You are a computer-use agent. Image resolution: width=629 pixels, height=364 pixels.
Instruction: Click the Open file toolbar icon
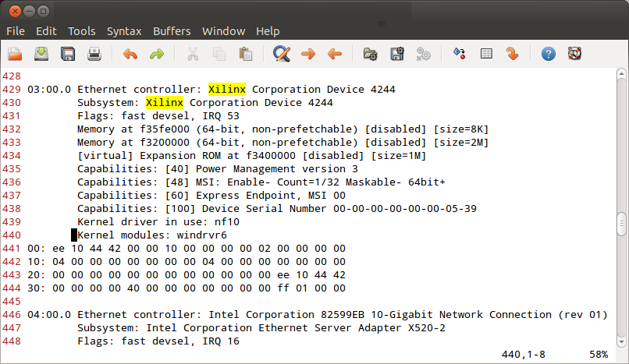point(15,54)
